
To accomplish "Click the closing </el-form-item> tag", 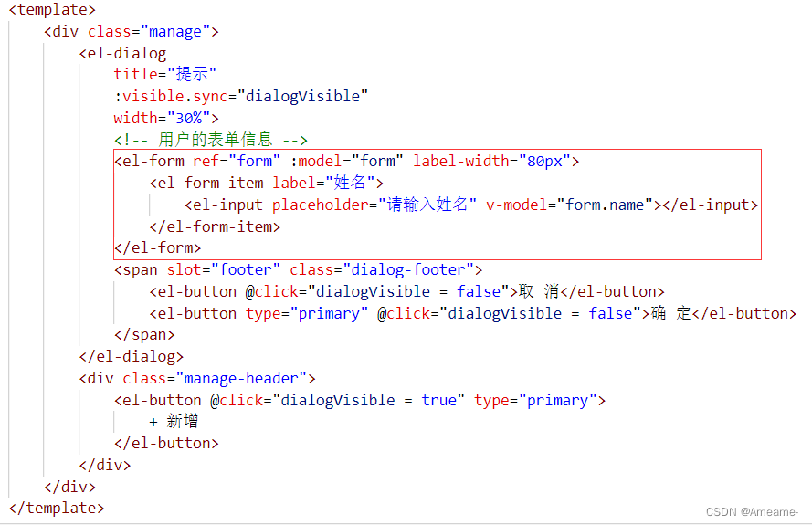I will click(x=215, y=226).
